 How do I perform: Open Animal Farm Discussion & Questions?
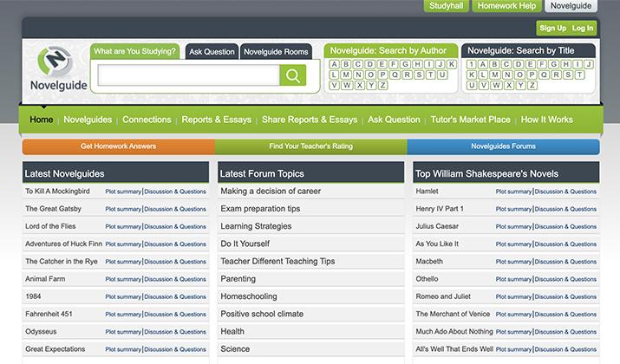pyautogui.click(x=175, y=279)
